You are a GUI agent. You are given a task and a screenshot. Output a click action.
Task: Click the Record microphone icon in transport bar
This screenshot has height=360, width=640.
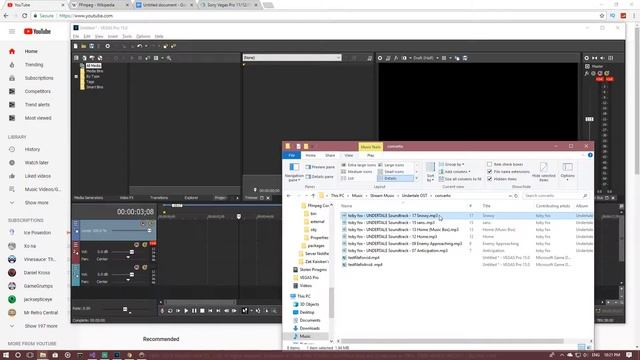coord(162,311)
